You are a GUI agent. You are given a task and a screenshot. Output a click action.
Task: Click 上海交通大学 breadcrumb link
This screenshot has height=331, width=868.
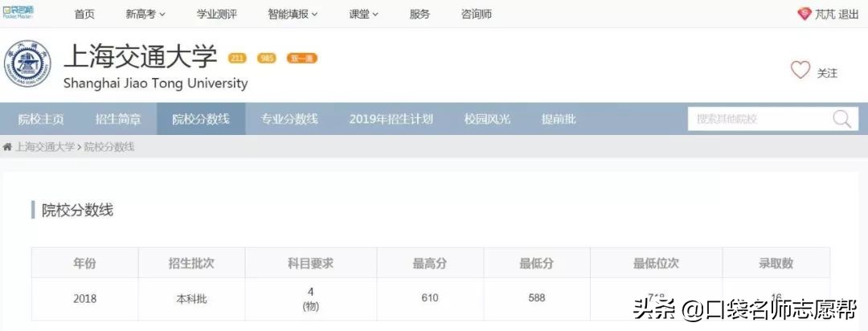click(x=44, y=147)
